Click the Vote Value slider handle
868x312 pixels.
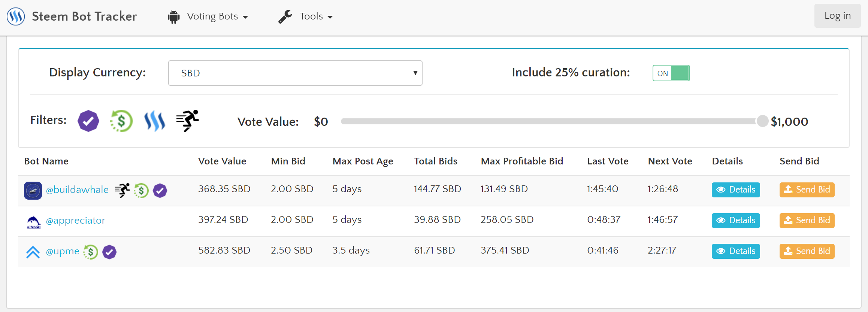(x=762, y=121)
